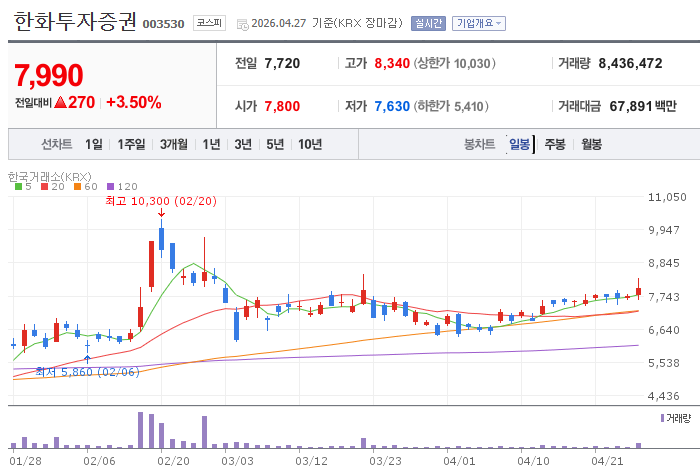Open the 기업개요 dropdown
Image resolution: width=700 pixels, height=475 pixels.
[479, 23]
